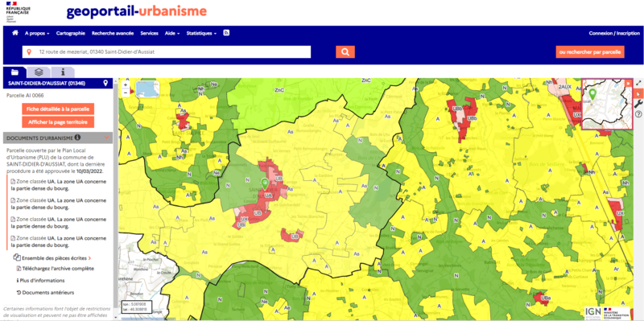
Task: Click Afficher la page territoire button
Action: [x=58, y=122]
